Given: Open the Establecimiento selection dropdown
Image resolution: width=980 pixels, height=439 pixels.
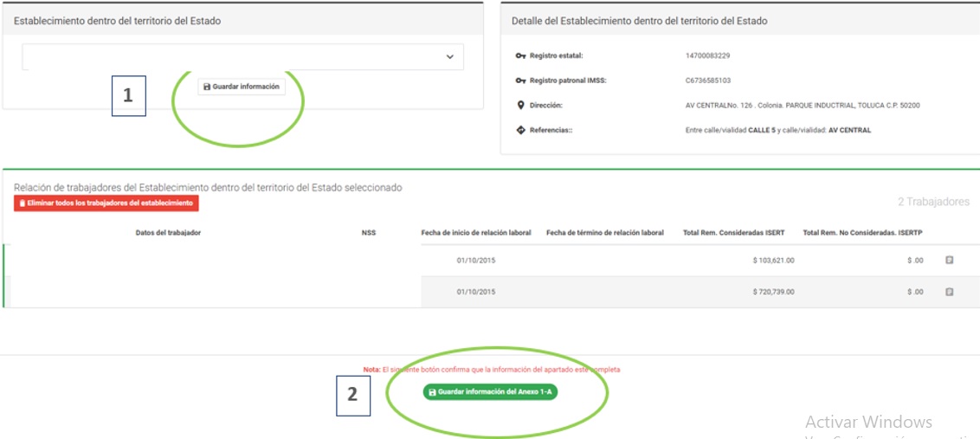Looking at the screenshot, I should (242, 57).
